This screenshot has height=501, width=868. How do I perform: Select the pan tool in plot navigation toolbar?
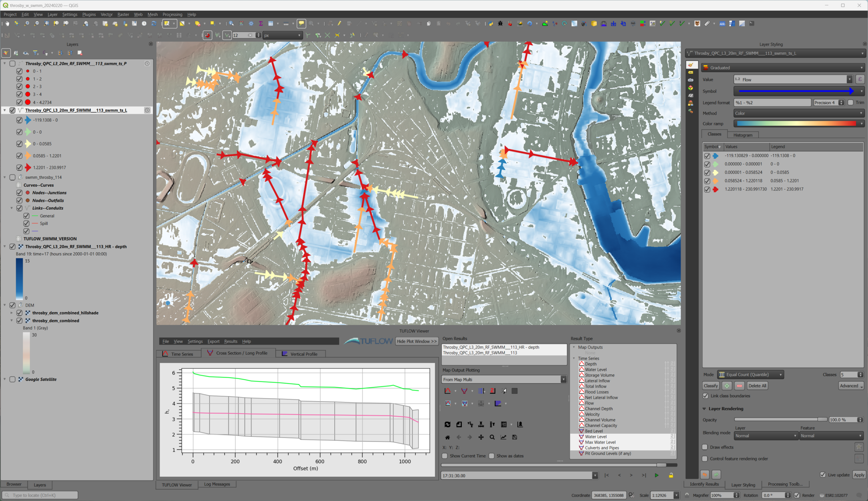[481, 437]
